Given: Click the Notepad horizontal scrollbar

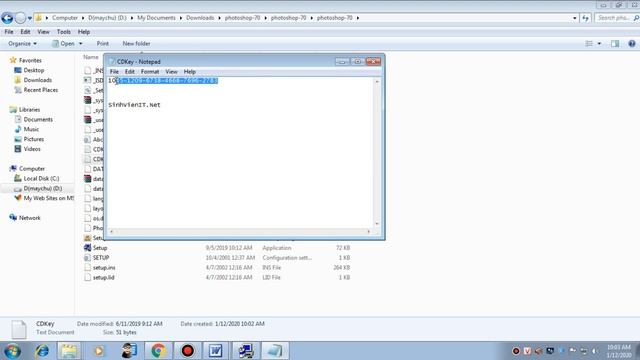Looking at the screenshot, I should click(240, 231).
